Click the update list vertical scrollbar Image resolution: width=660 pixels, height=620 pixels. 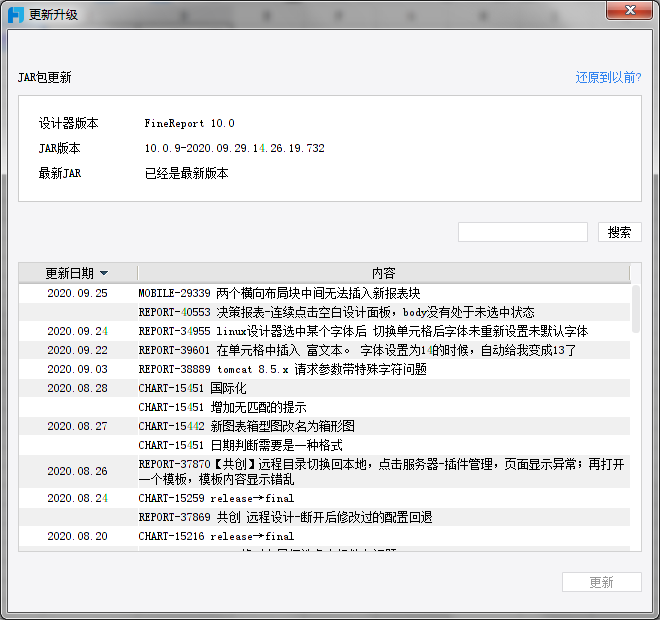click(635, 310)
